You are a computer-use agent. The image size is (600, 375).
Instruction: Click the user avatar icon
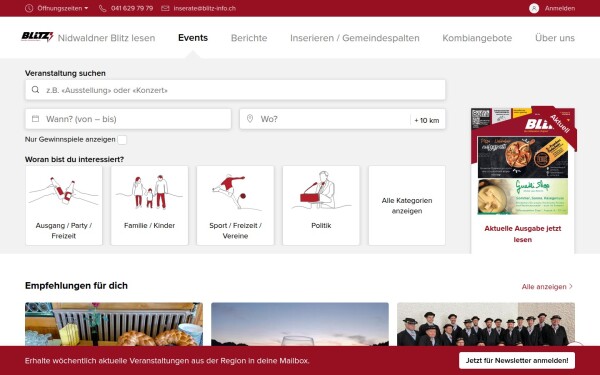point(534,8)
